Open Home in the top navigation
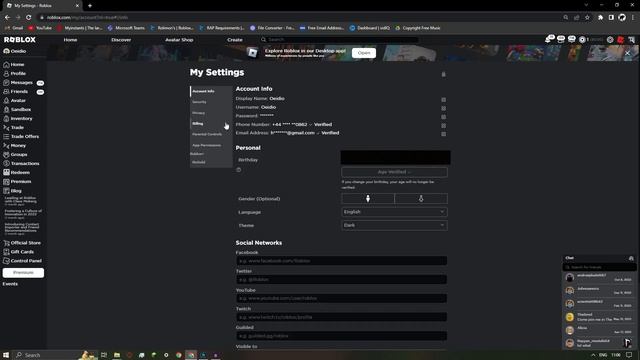Viewport: 640px width, 360px height. click(70, 40)
